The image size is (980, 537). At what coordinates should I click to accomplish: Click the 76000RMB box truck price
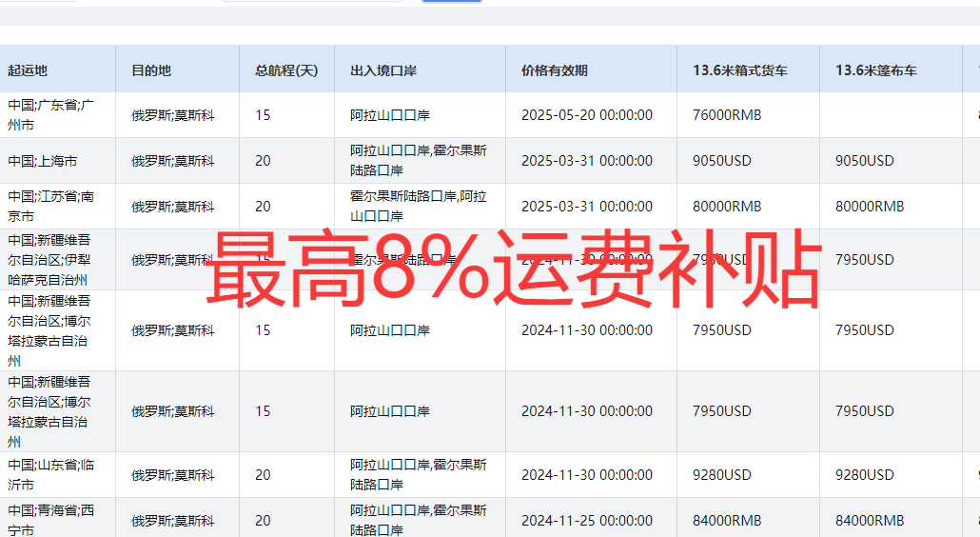(x=727, y=115)
